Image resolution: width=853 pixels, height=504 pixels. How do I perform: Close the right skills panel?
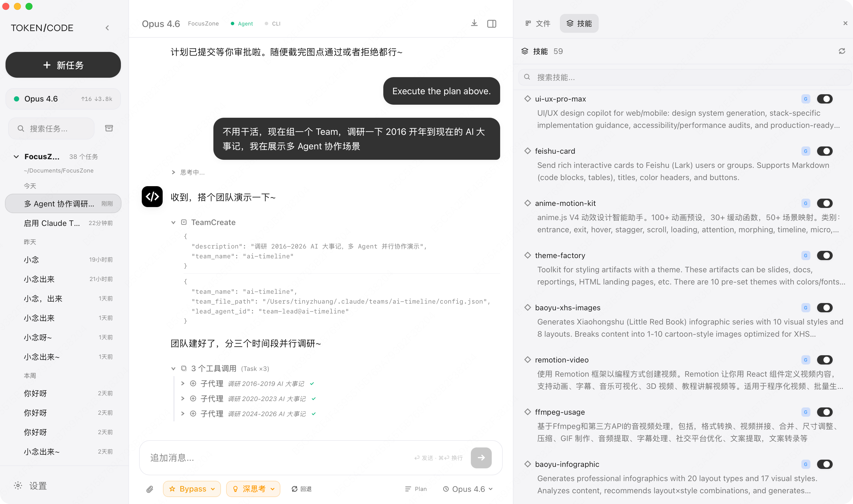coord(845,23)
